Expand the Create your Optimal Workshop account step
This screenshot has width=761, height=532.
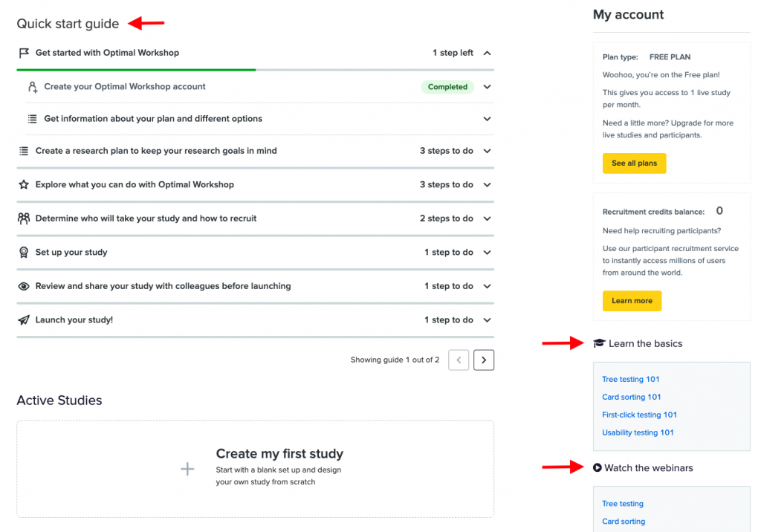tap(488, 87)
